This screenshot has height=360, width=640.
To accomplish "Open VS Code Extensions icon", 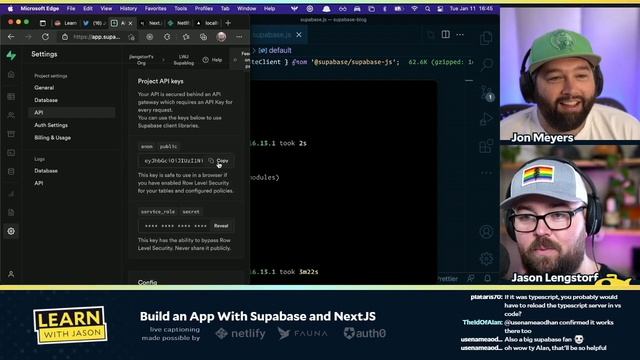I will coord(486,146).
